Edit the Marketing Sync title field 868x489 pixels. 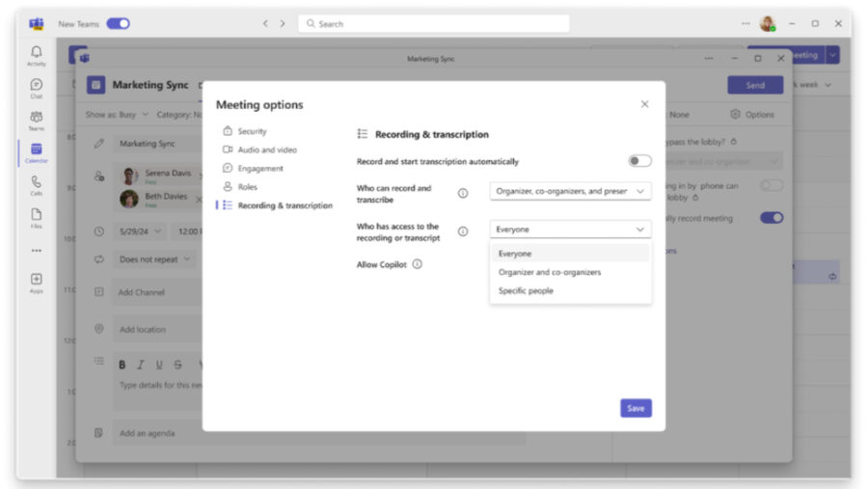(158, 144)
